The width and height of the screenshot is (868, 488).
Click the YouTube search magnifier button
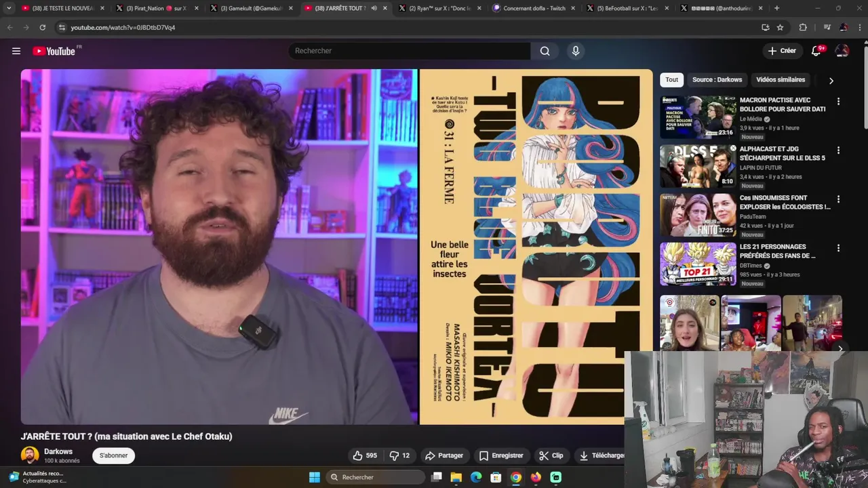tap(545, 51)
